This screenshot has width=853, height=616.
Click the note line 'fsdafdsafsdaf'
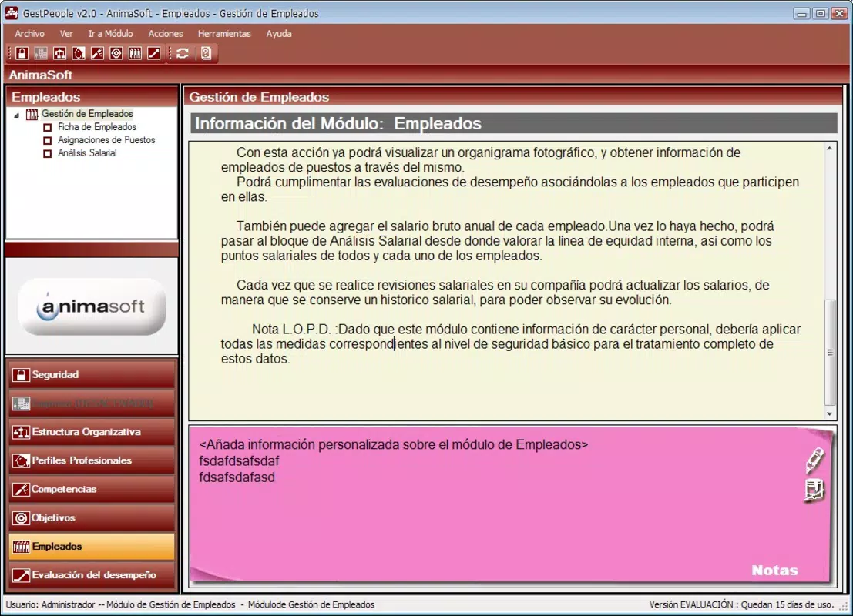point(239,461)
